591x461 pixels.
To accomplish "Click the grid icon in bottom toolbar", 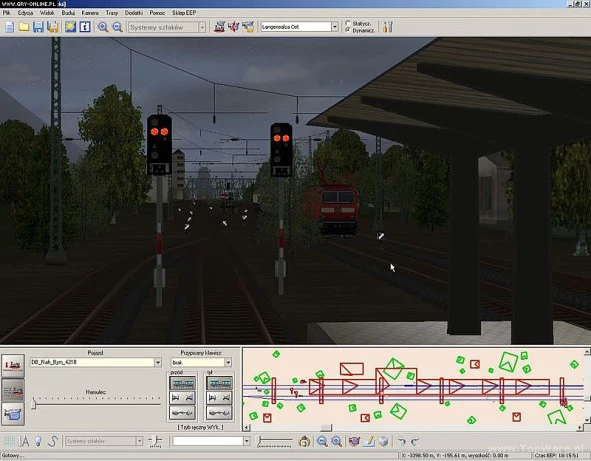I will coord(9,441).
